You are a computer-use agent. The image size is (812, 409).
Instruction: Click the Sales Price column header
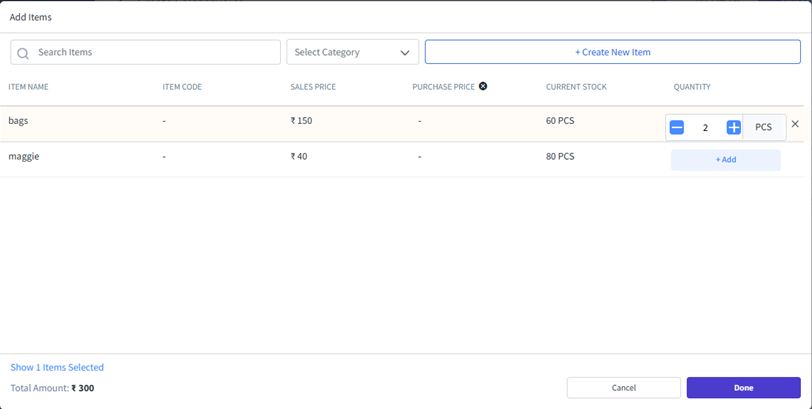313,87
